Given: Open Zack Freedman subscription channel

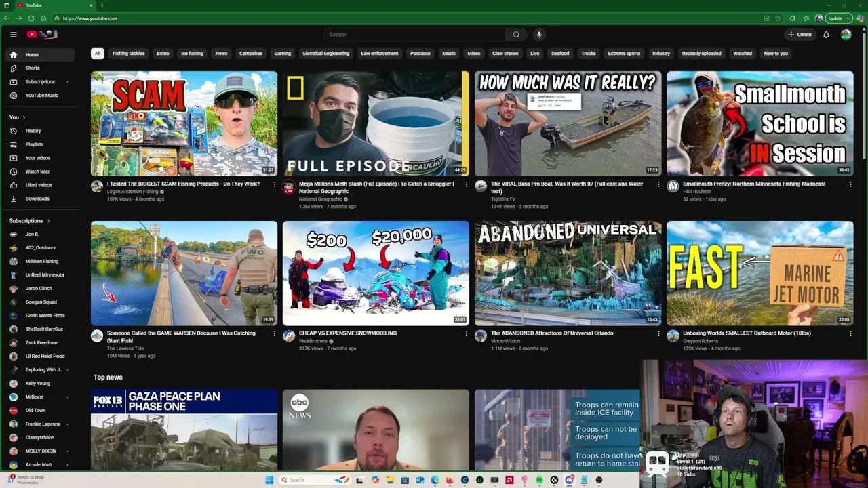Looking at the screenshot, I should 41,343.
